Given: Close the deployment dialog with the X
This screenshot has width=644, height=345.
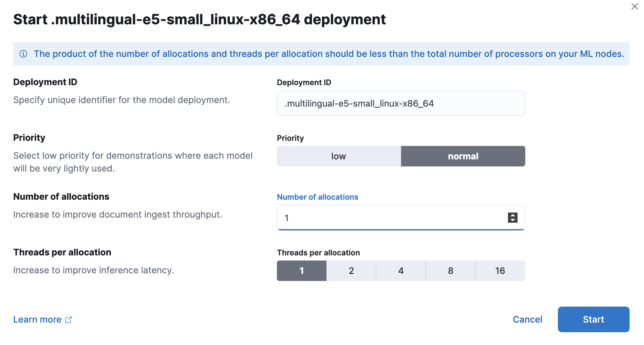Looking at the screenshot, I should click(x=635, y=6).
